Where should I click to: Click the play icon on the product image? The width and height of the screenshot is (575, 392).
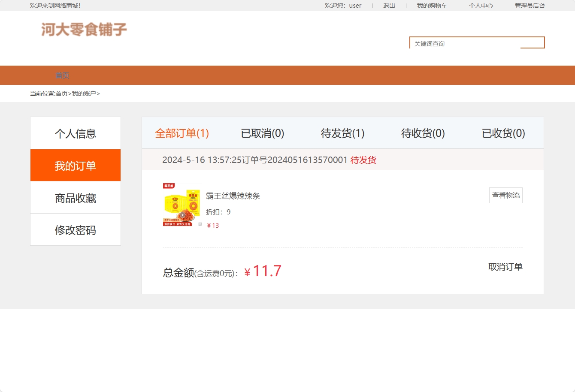point(183,214)
